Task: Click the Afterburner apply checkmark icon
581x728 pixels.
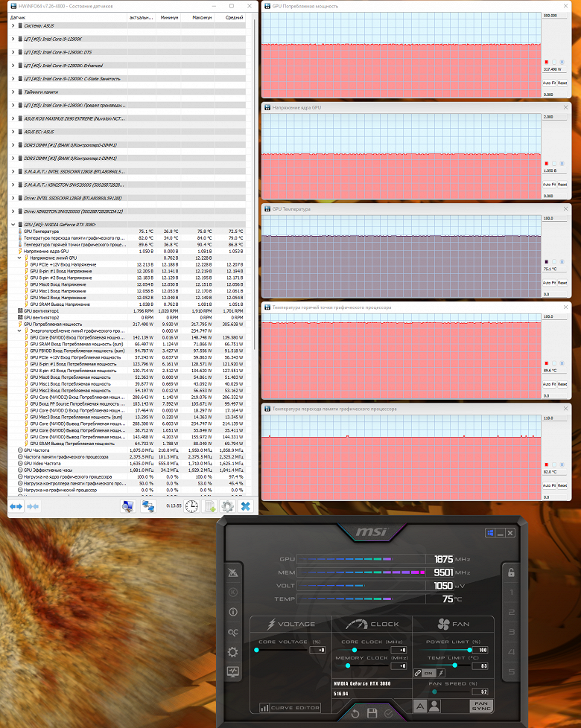Action: coord(389,714)
